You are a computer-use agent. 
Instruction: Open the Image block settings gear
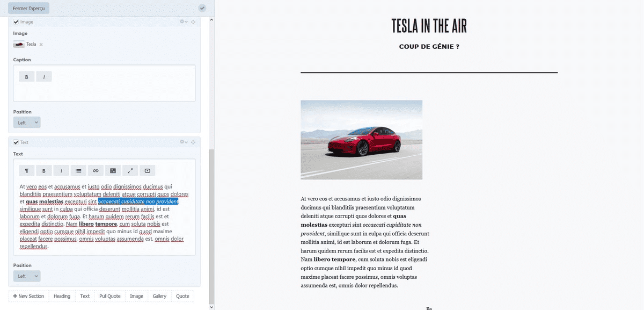pos(183,21)
